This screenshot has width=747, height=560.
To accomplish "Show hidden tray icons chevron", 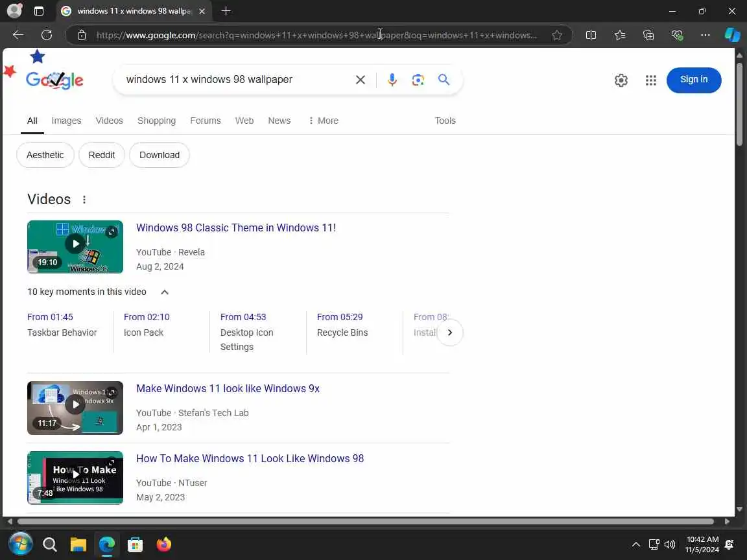I will pos(636,544).
